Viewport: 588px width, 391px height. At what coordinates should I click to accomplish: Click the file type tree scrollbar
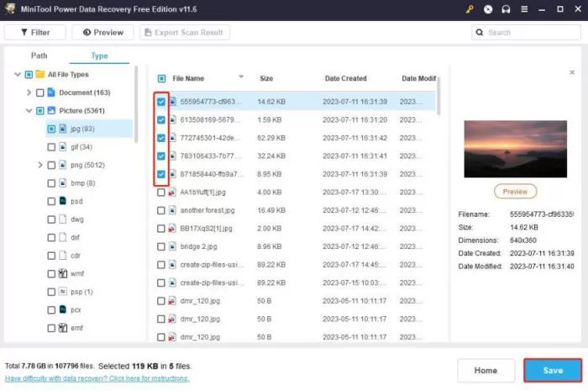coord(136,104)
